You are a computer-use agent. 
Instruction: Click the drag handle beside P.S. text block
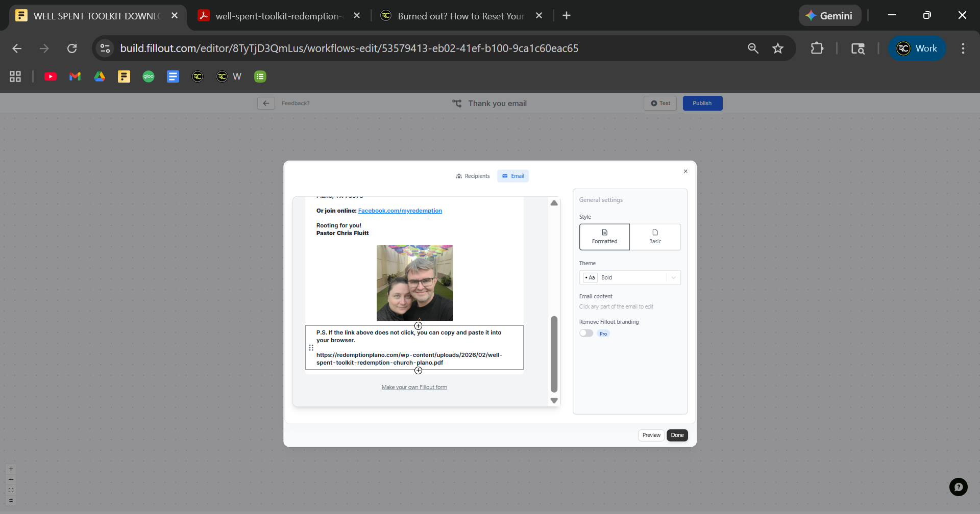click(311, 348)
